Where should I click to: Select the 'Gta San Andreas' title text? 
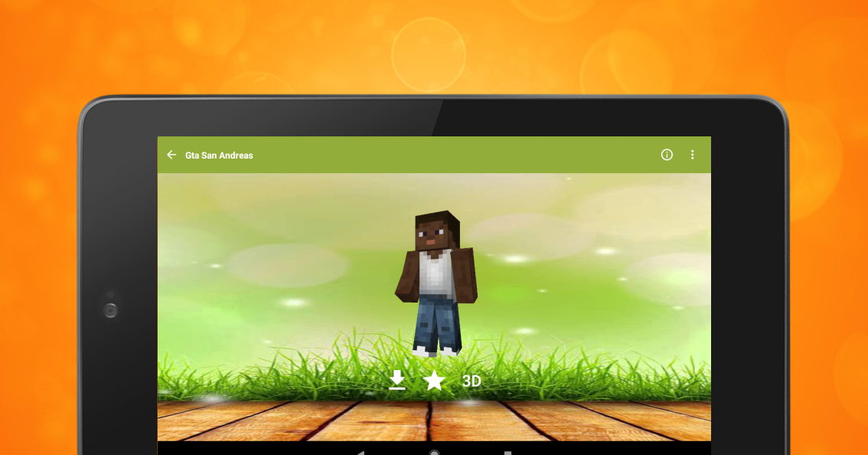219,155
